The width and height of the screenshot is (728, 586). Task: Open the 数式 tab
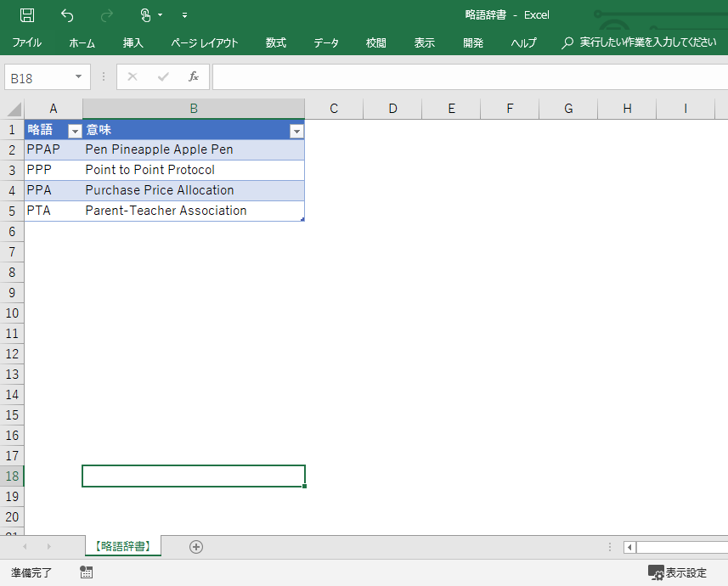click(x=276, y=42)
